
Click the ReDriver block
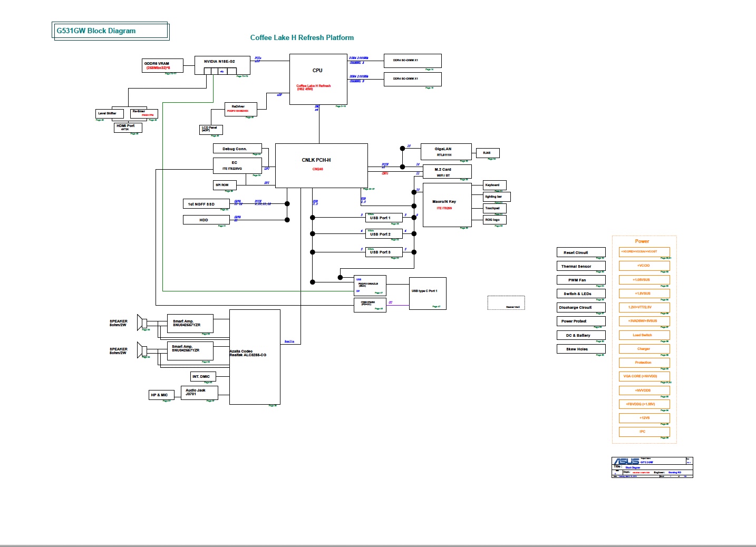[241, 109]
